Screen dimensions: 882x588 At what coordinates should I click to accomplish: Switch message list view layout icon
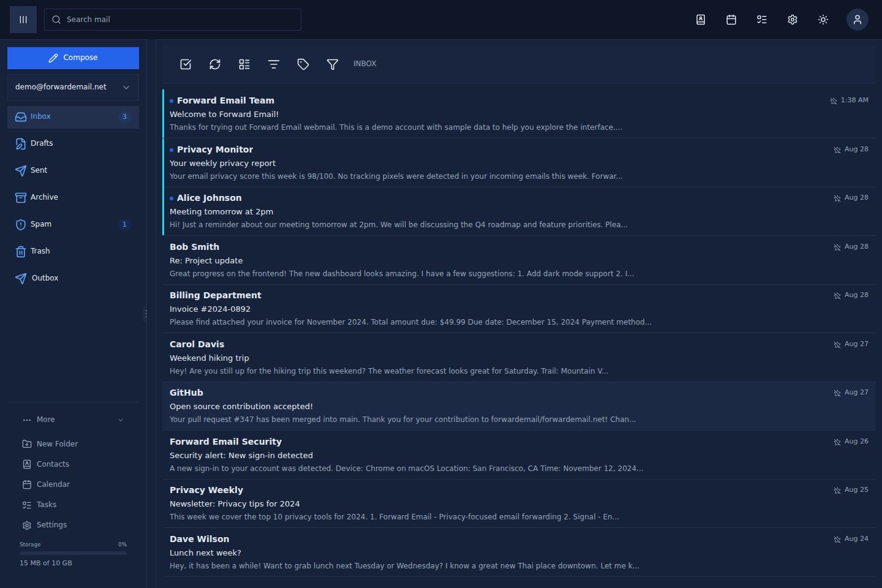point(244,64)
